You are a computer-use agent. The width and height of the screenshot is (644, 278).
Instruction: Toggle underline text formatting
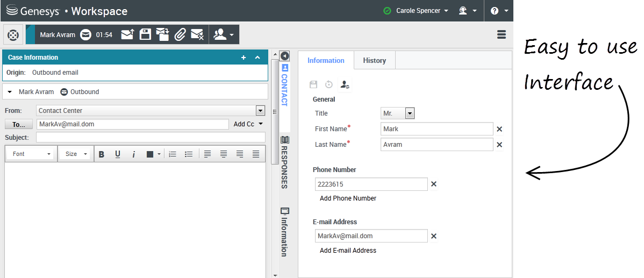click(118, 154)
